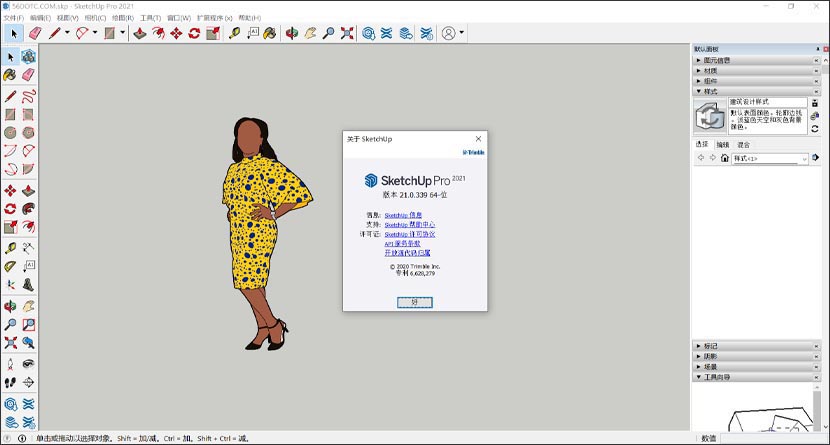Switch to the 编辑 tab in styles panel
Viewport: 830px width, 445px height.
722,145
